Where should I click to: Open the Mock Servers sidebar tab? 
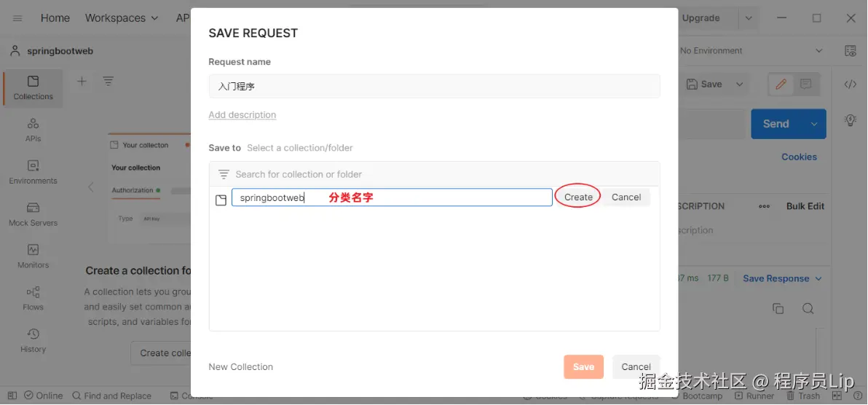tap(33, 214)
